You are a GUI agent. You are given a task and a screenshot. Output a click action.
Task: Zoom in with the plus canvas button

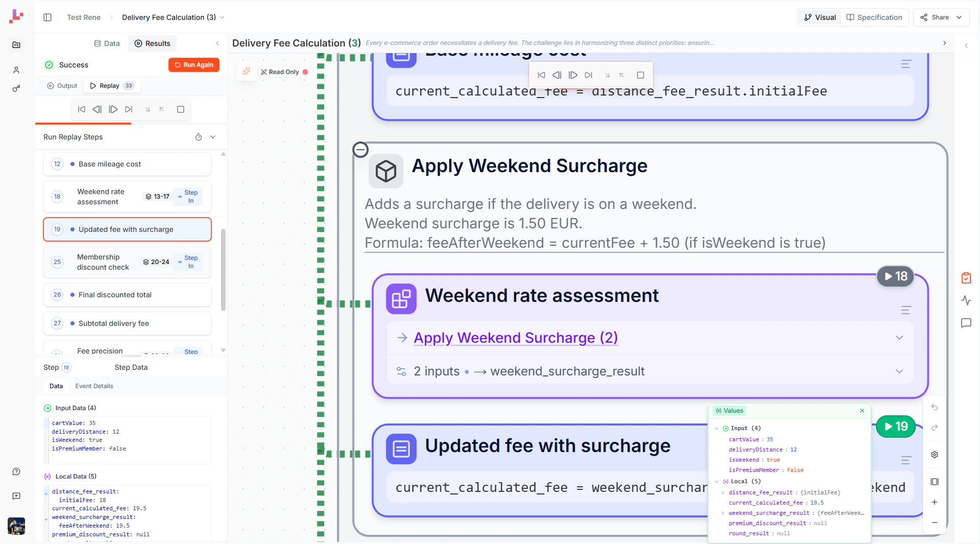pyautogui.click(x=935, y=502)
